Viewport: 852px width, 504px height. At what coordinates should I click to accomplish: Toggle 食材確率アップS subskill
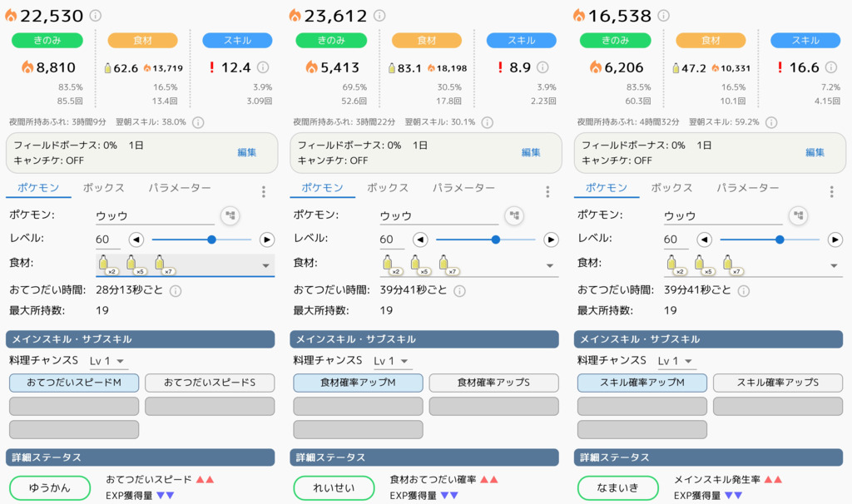pyautogui.click(x=494, y=383)
